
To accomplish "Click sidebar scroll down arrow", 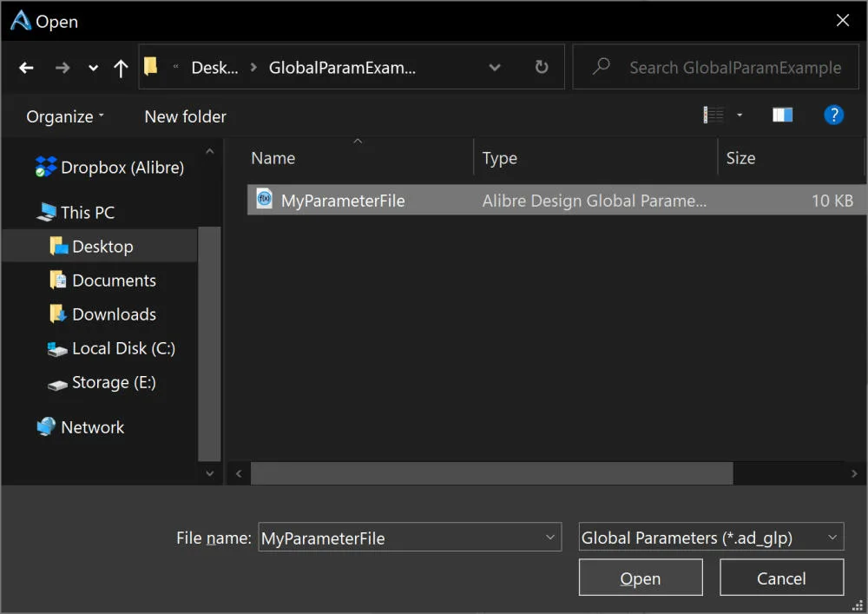I will (209, 472).
